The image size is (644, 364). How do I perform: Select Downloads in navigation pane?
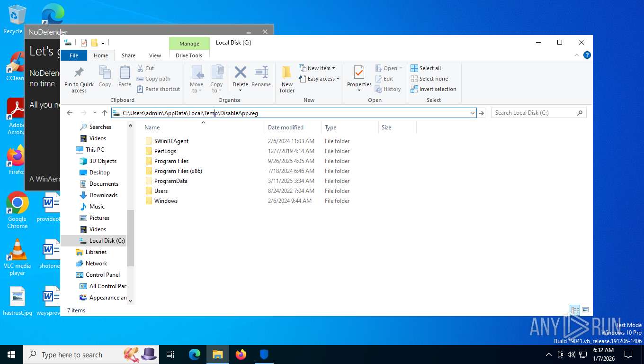[103, 195]
